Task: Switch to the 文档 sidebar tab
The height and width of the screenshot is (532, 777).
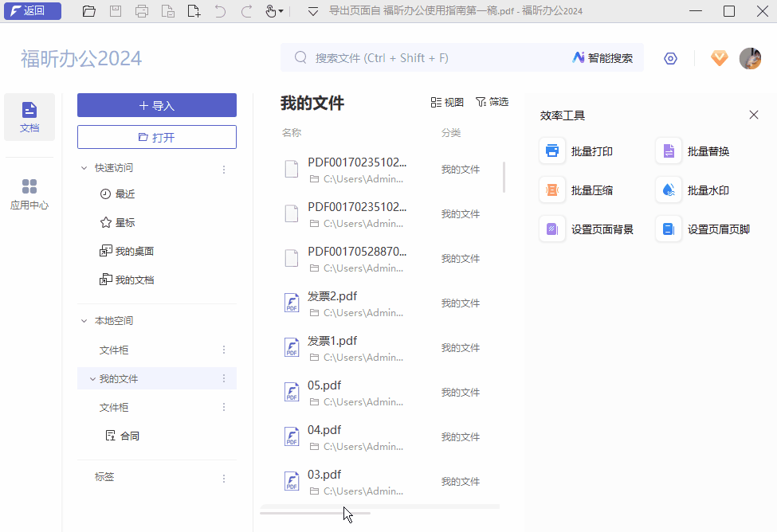Action: click(29, 116)
